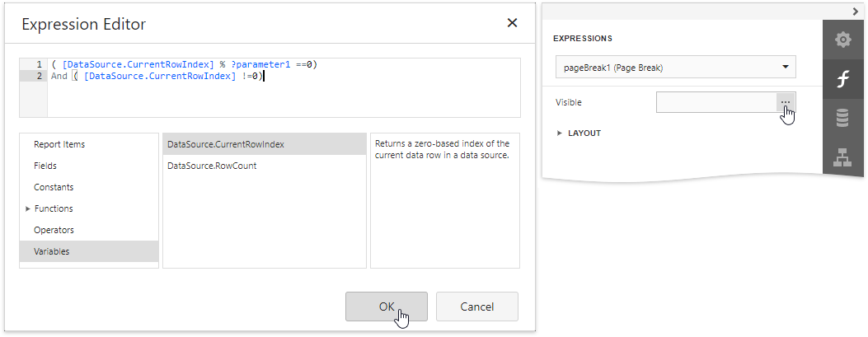Close the Expression Editor dialog
The height and width of the screenshot is (337, 868).
coord(512,23)
